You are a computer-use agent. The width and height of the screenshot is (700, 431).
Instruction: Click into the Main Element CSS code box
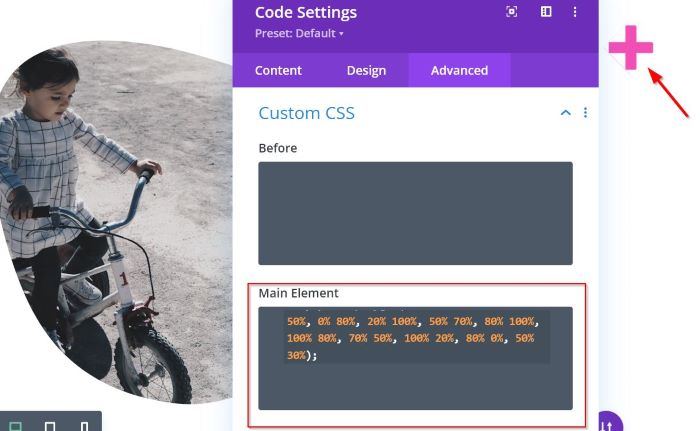[415, 358]
